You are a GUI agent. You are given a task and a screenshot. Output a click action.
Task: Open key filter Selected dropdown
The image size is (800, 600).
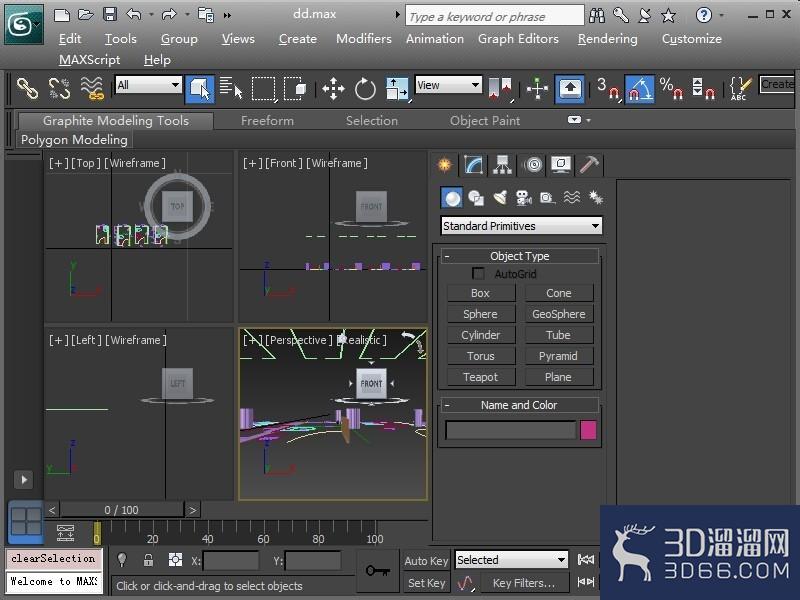pyautogui.click(x=511, y=560)
